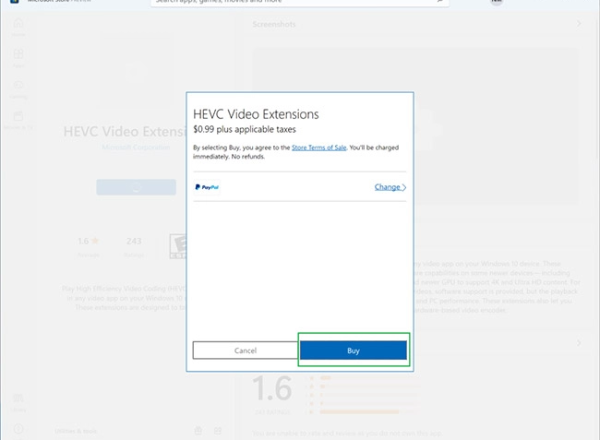This screenshot has width=600, height=440.
Task: Open the user profile avatar
Action: coord(496,2)
